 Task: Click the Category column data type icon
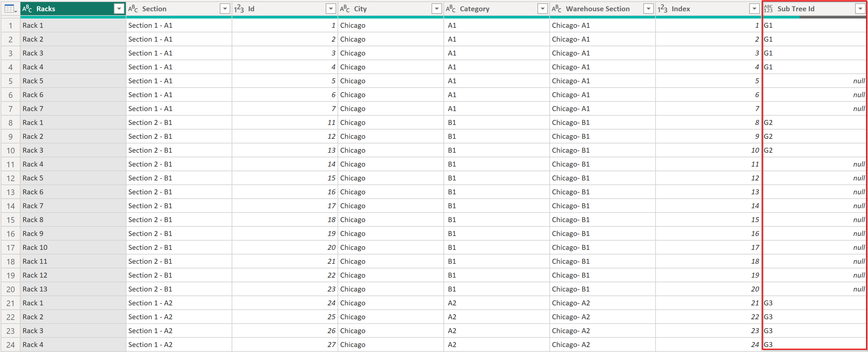tap(450, 9)
